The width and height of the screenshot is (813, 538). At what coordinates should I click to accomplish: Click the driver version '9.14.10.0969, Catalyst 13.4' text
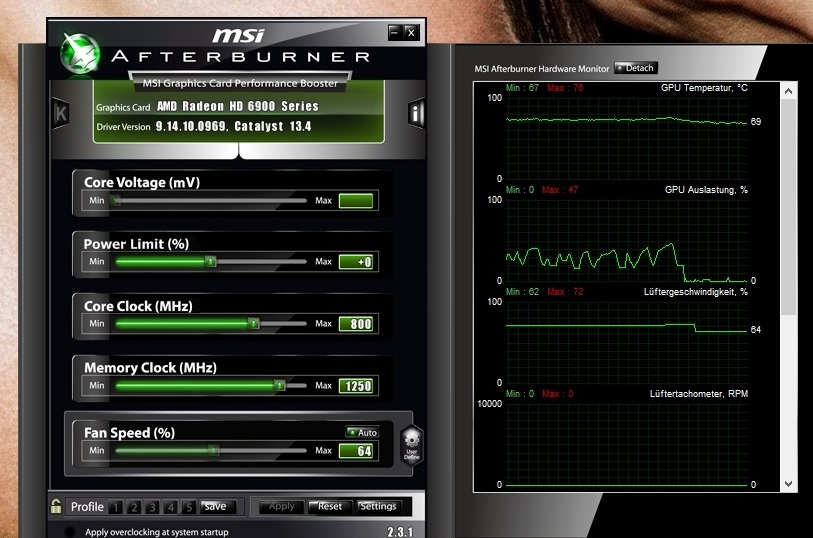click(233, 126)
